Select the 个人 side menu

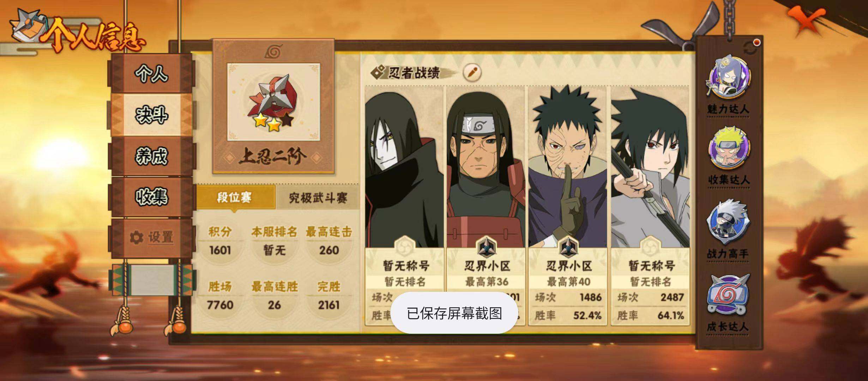[152, 73]
